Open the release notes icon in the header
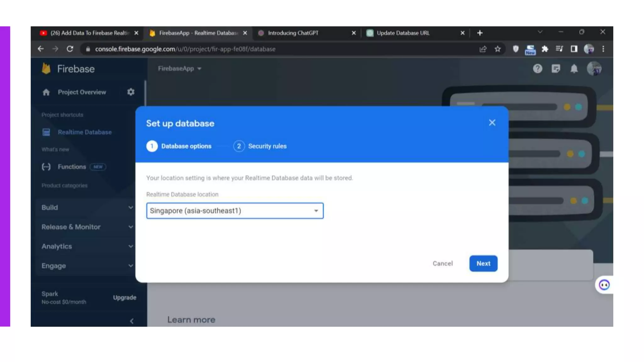The height and width of the screenshot is (362, 644). click(556, 69)
